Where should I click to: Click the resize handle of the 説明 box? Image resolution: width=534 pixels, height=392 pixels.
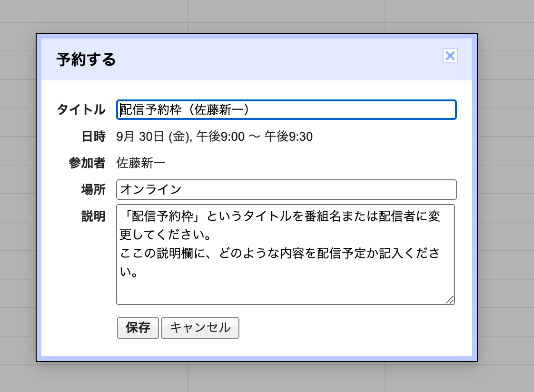(x=450, y=300)
